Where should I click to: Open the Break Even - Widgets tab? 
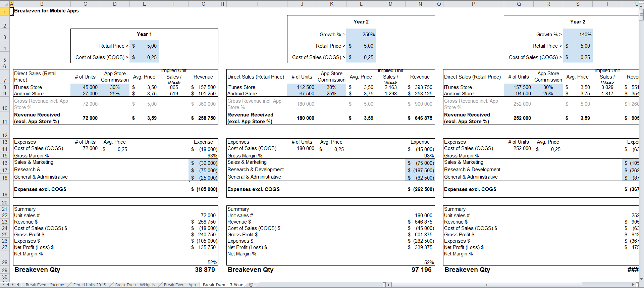pos(135,285)
